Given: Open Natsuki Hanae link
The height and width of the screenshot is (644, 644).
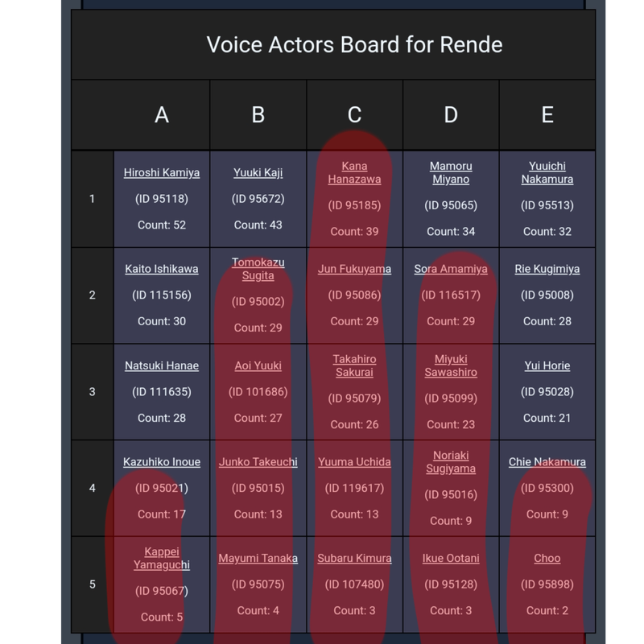Looking at the screenshot, I should pyautogui.click(x=162, y=365).
